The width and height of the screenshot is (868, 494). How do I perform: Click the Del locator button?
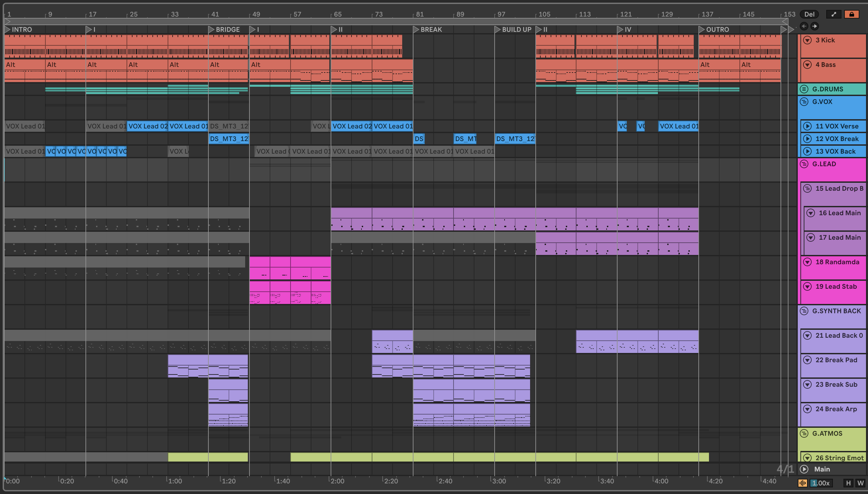click(x=809, y=14)
